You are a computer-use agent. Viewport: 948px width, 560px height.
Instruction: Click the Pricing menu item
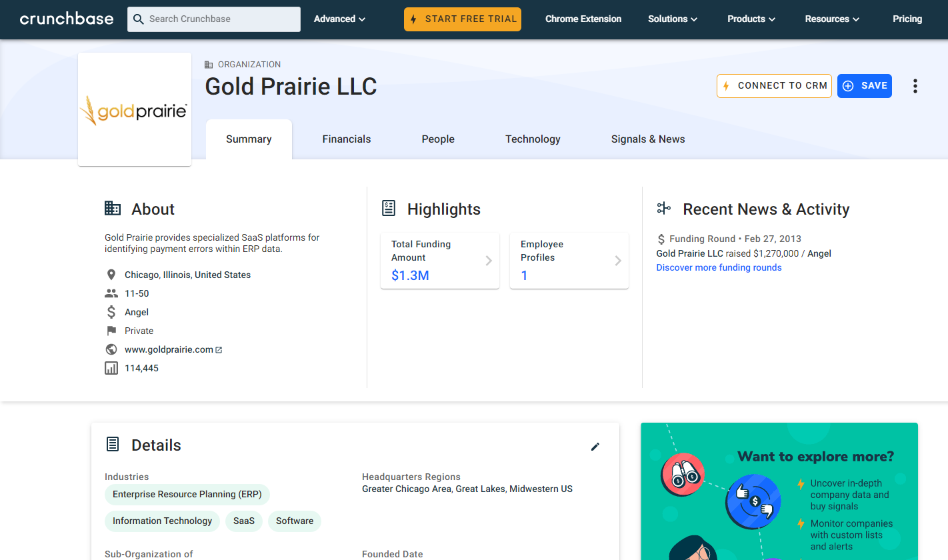click(x=907, y=19)
